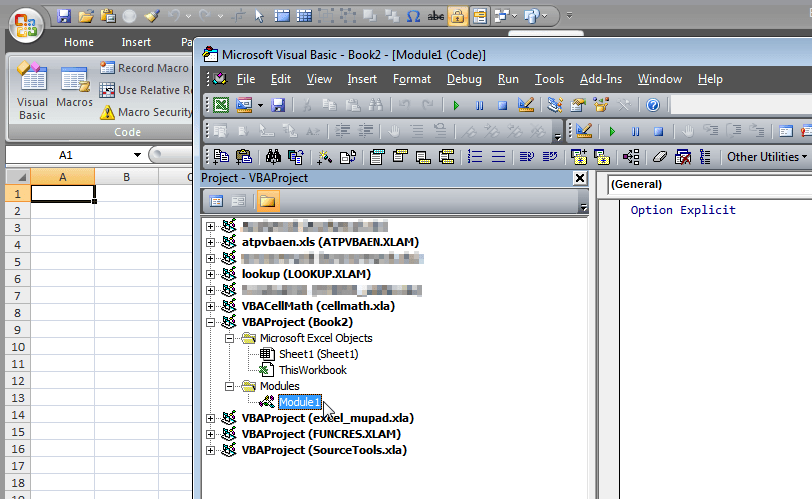Click Run Sub arrow on the Standard toolbar
Screen dimensions: 812x499
tap(456, 106)
